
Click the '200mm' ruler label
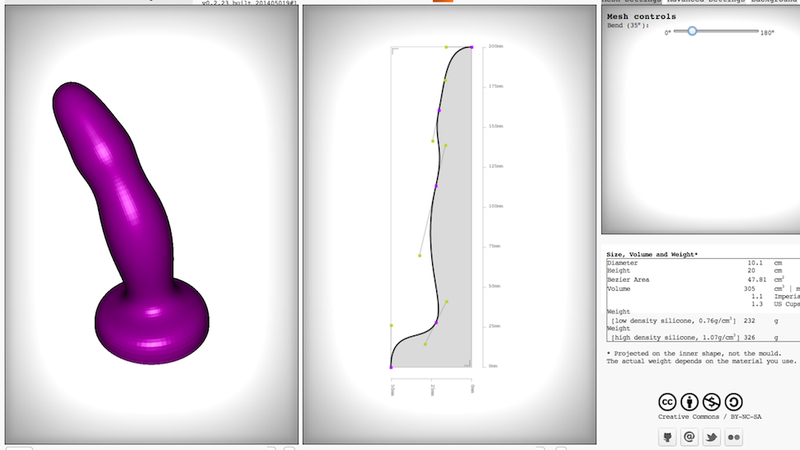(495, 46)
